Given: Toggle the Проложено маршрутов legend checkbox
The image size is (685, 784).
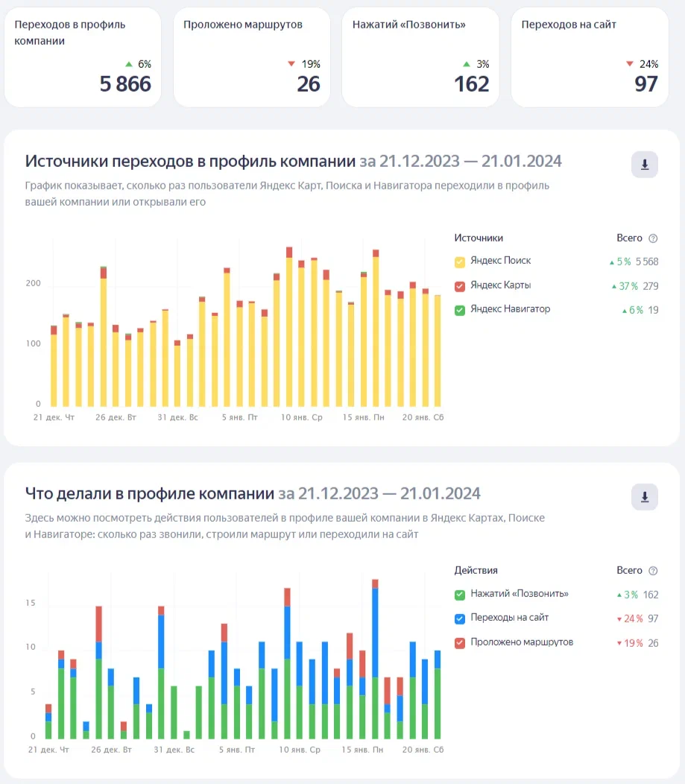Looking at the screenshot, I should pyautogui.click(x=460, y=642).
